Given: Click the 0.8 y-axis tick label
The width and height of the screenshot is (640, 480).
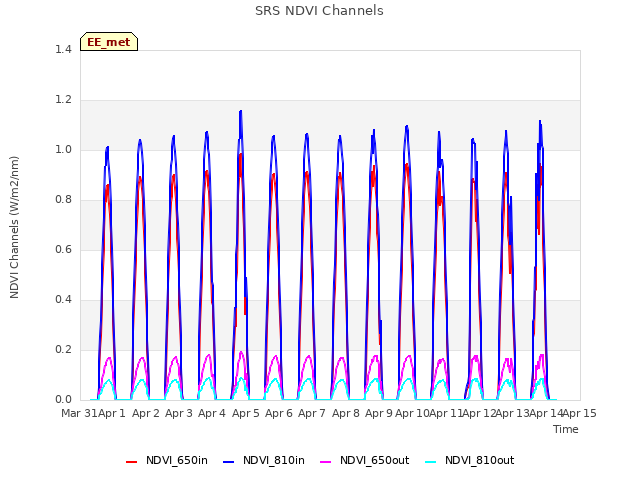Looking at the screenshot, I should click(x=63, y=200).
